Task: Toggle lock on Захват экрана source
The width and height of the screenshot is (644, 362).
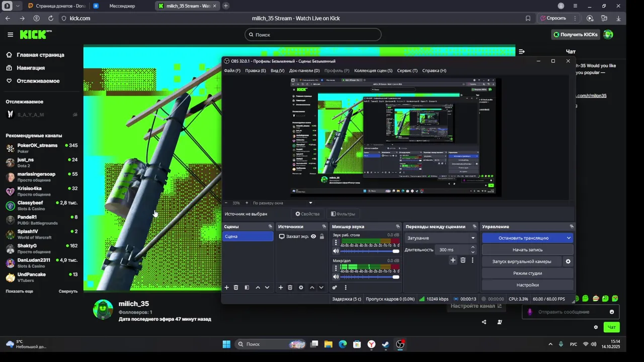Action: coord(322,236)
